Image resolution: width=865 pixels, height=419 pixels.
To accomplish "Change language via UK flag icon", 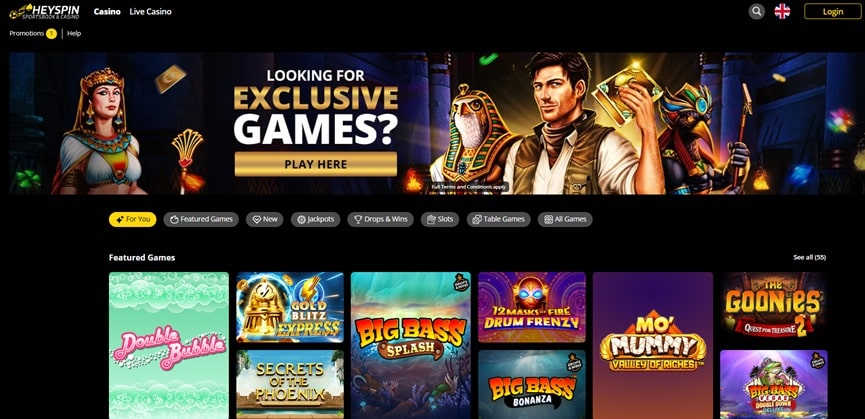I will point(782,11).
